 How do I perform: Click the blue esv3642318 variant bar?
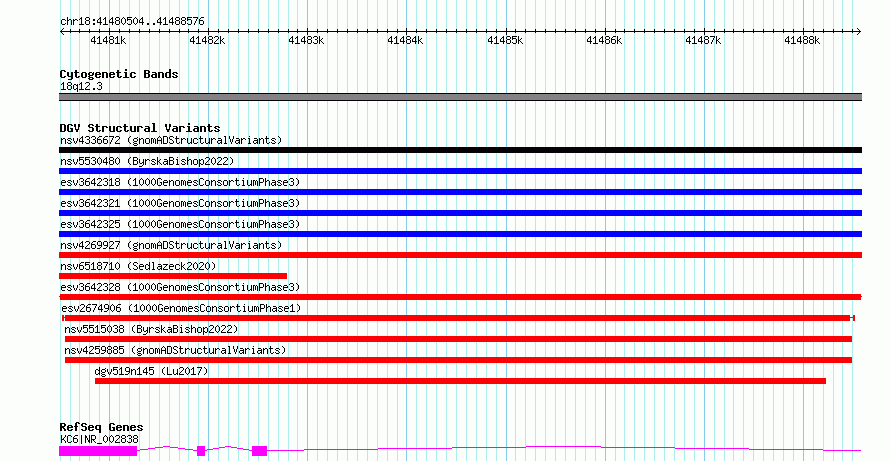(460, 192)
